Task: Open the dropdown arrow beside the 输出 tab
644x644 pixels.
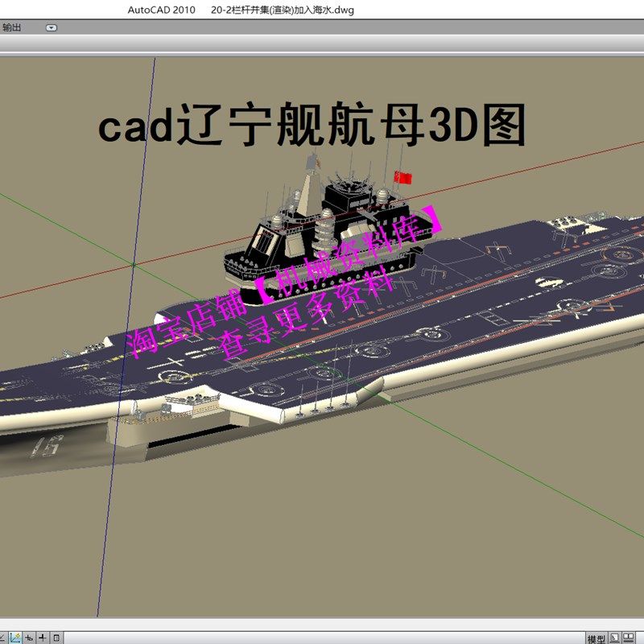Action: (51, 27)
